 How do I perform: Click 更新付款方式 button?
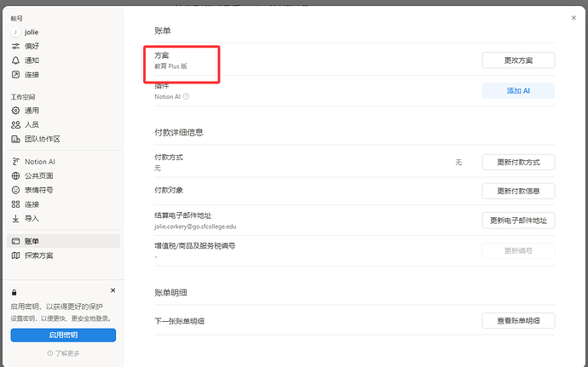[x=518, y=162]
